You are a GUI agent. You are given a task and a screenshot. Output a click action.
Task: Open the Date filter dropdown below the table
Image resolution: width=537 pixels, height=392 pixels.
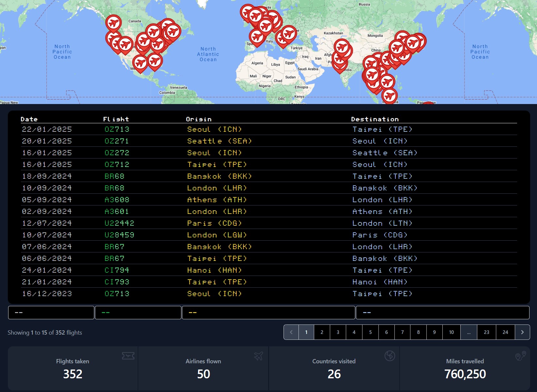pos(51,312)
